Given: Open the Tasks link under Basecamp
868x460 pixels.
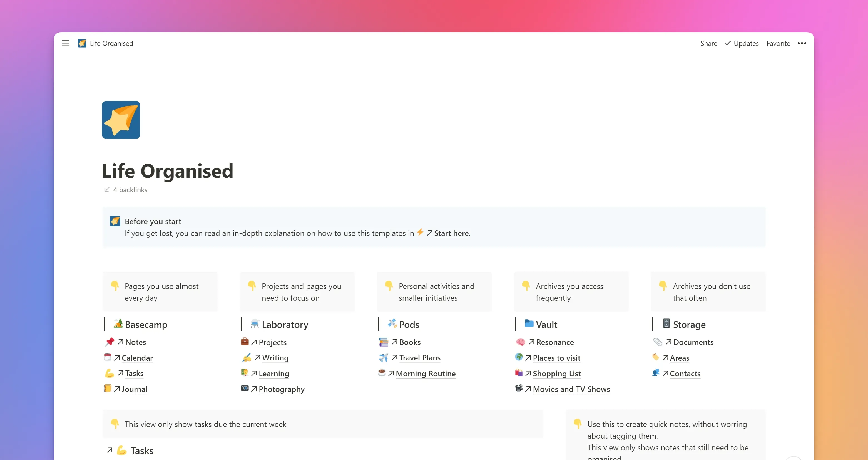Looking at the screenshot, I should coord(134,373).
